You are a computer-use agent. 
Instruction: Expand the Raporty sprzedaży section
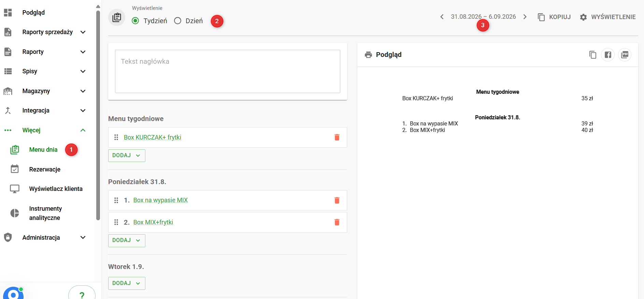point(83,32)
